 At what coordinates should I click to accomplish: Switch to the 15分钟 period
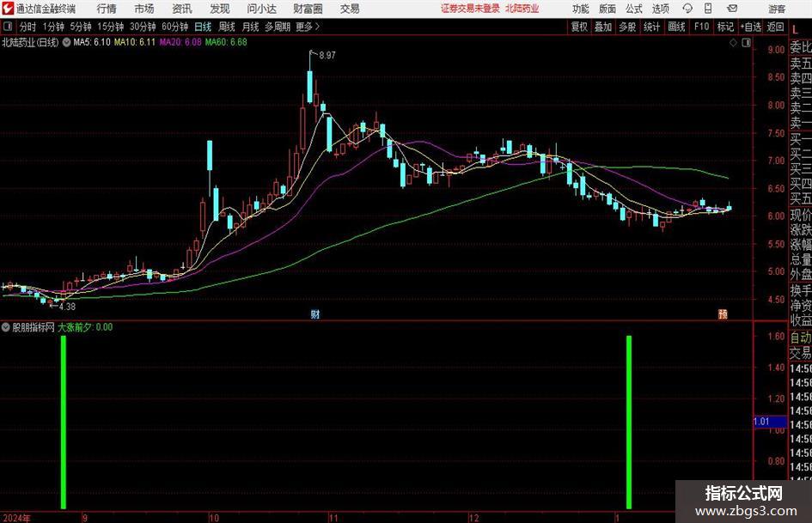(110, 27)
